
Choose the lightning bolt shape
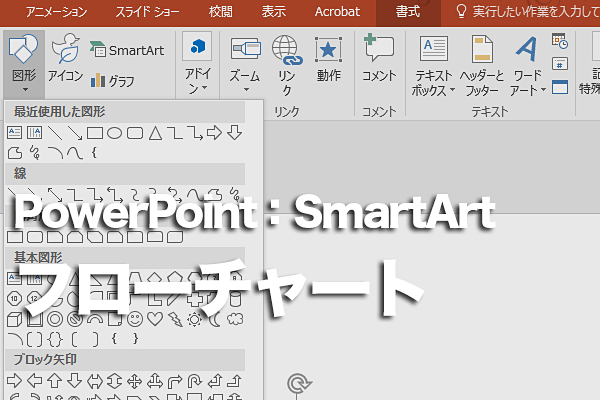pos(175,319)
